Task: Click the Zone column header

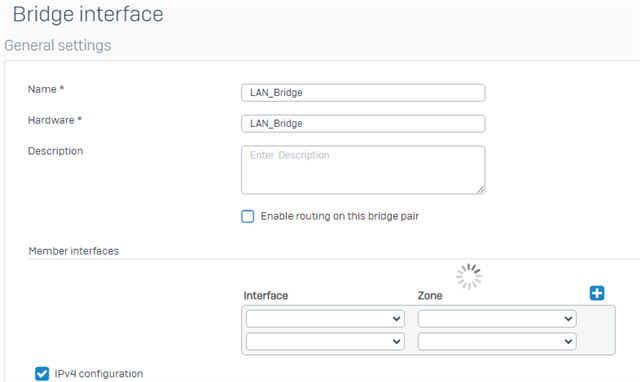Action: click(x=430, y=295)
